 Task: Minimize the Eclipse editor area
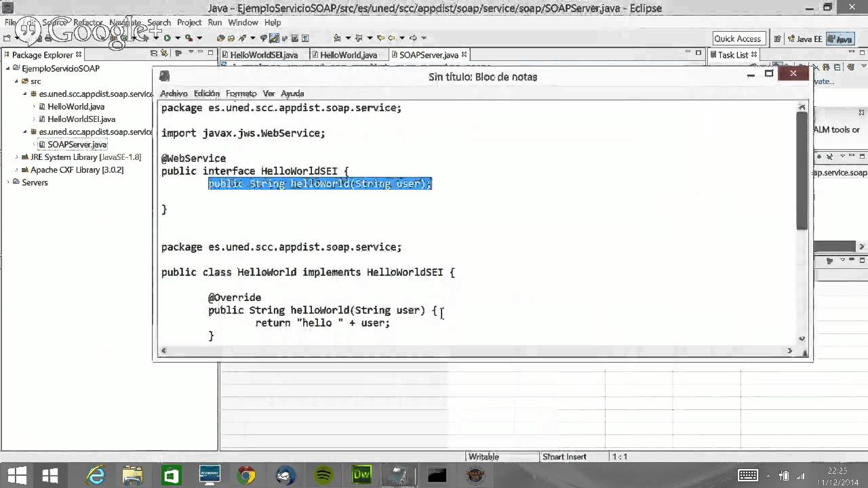point(687,53)
